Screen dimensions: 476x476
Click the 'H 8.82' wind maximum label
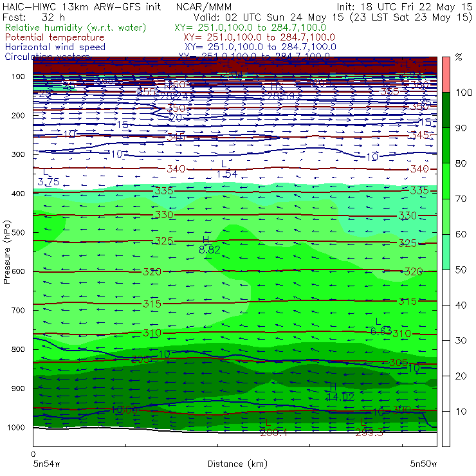pyautogui.click(x=210, y=245)
